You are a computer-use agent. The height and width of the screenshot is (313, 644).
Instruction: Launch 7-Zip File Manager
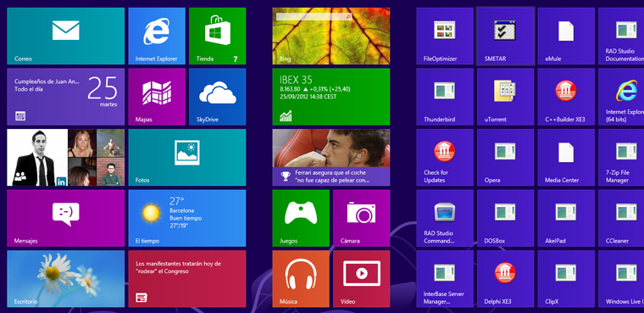click(621, 158)
